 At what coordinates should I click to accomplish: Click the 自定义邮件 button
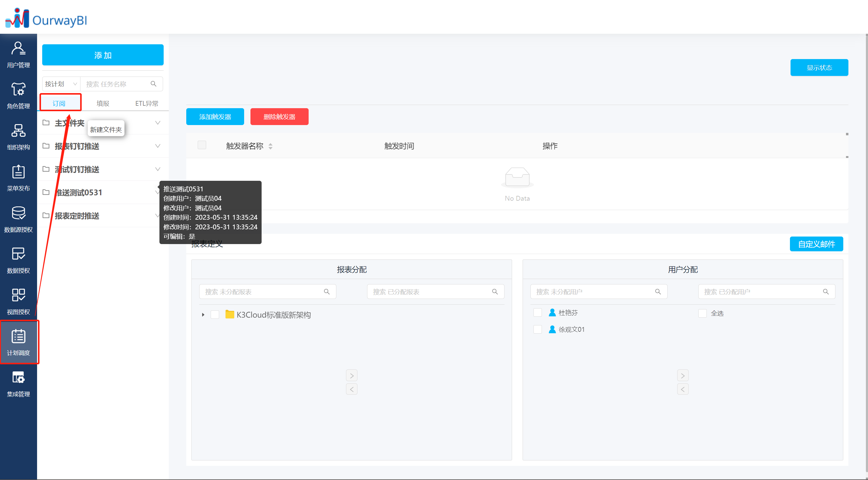(816, 244)
